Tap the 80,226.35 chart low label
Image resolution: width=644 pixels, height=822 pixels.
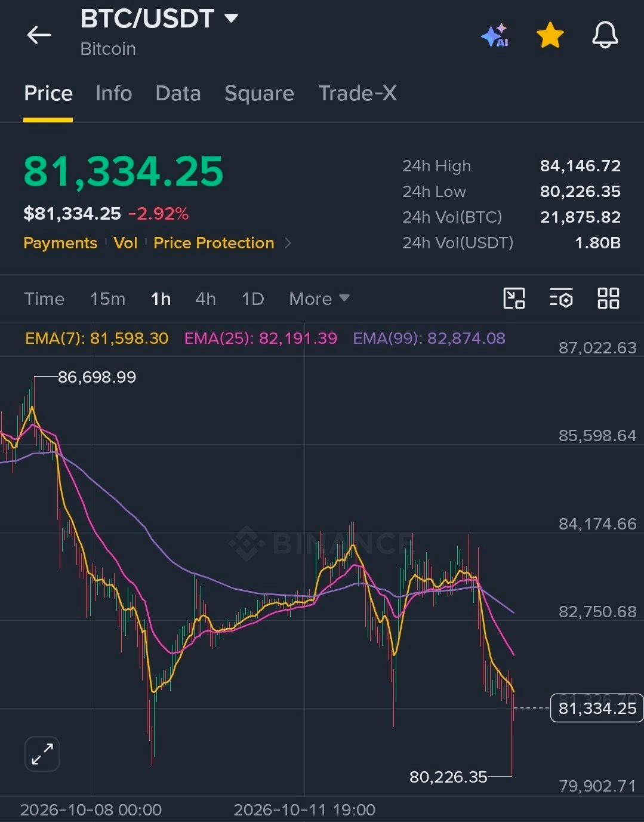[x=448, y=777]
